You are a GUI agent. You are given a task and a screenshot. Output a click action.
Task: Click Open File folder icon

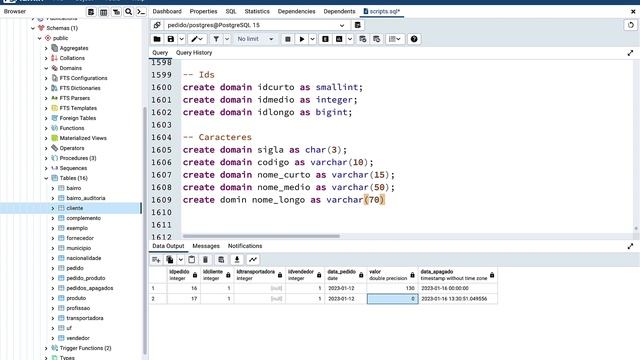tap(157, 39)
